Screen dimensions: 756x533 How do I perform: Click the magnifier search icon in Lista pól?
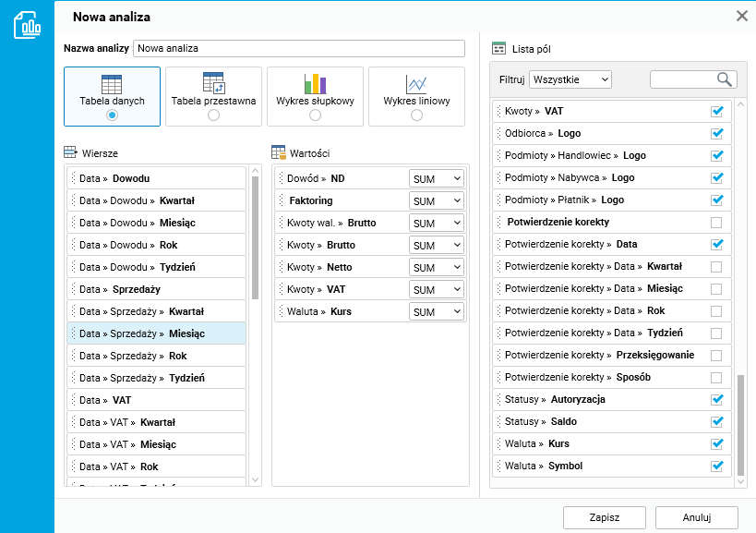click(726, 79)
